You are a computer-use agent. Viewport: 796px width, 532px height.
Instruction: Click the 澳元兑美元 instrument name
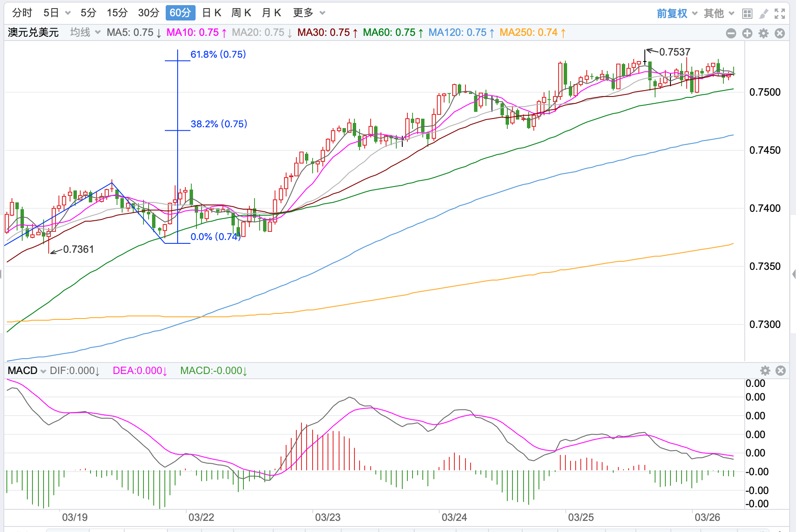(x=33, y=32)
